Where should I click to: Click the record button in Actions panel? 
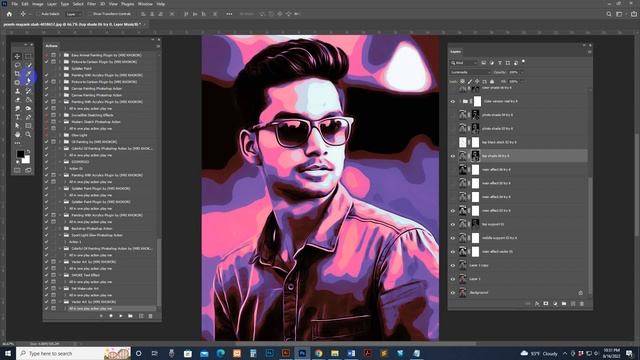click(111, 316)
